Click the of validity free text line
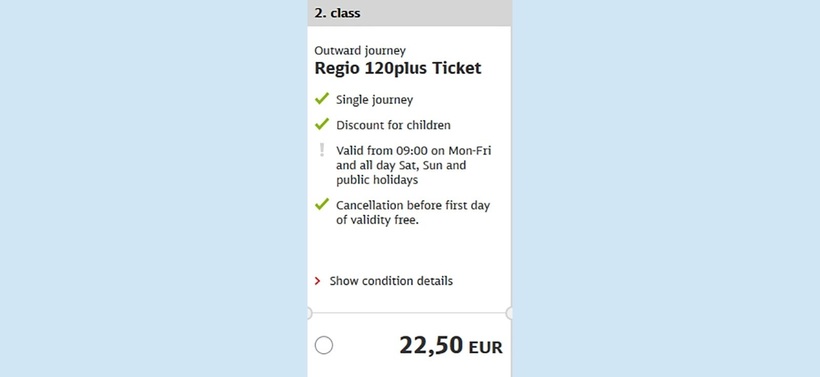 pos(378,220)
